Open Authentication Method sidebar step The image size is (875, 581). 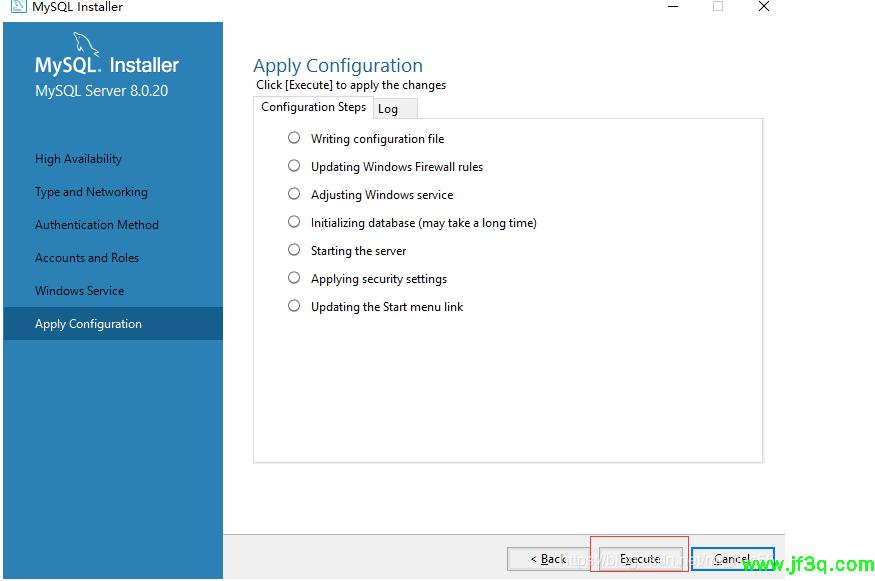[97, 225]
